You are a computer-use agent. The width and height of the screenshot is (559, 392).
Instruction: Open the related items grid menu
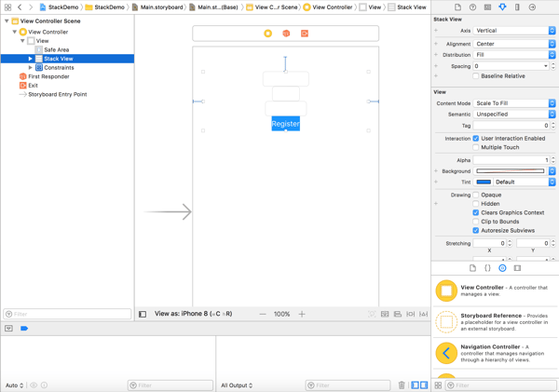click(x=7, y=7)
